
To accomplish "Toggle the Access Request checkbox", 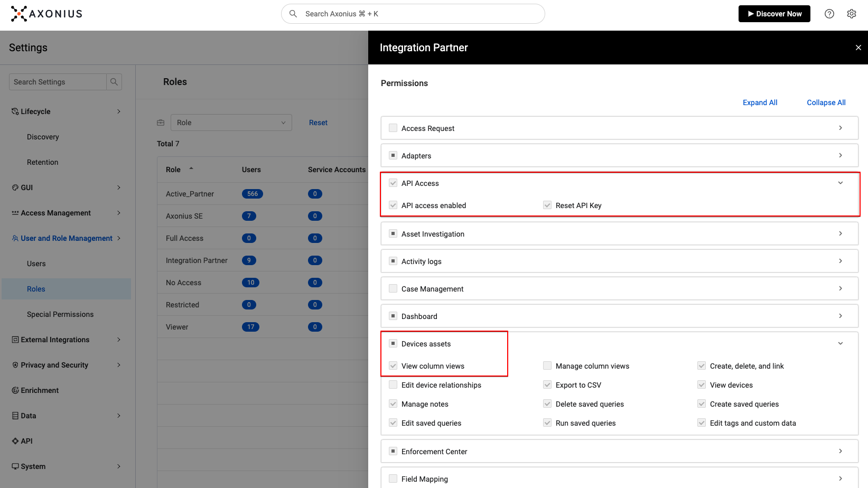I will (x=393, y=128).
